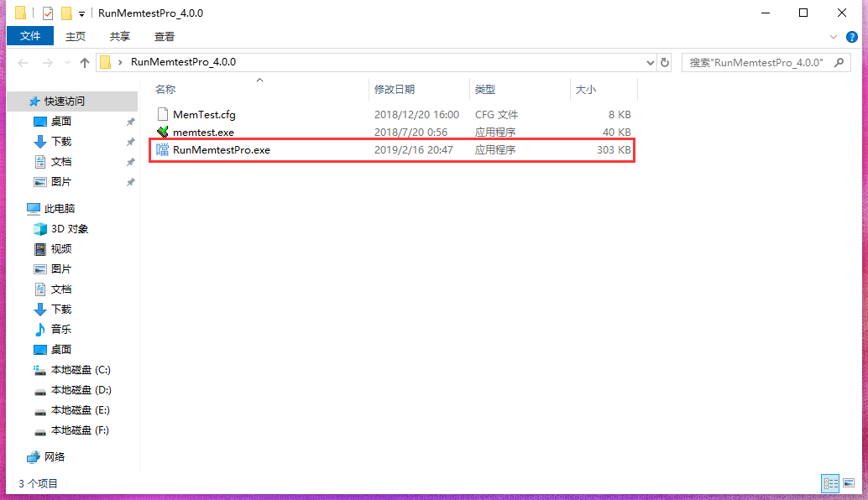Click the 文档 icon under 此电脑
Image resolution: width=868 pixels, height=500 pixels.
(x=40, y=289)
